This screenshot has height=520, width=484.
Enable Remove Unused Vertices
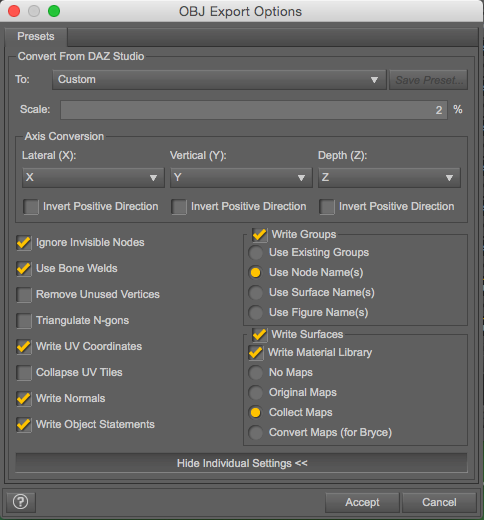tap(24, 295)
